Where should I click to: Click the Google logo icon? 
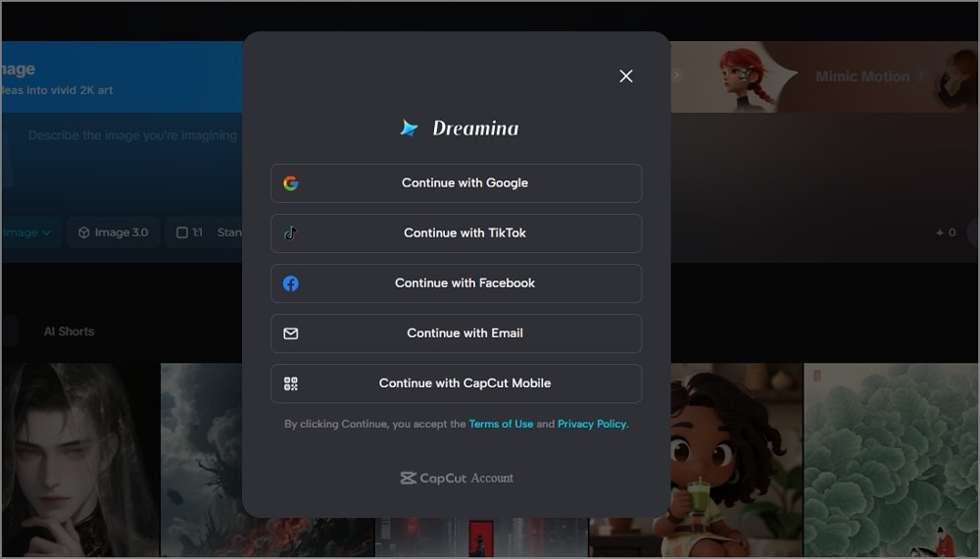(x=291, y=183)
